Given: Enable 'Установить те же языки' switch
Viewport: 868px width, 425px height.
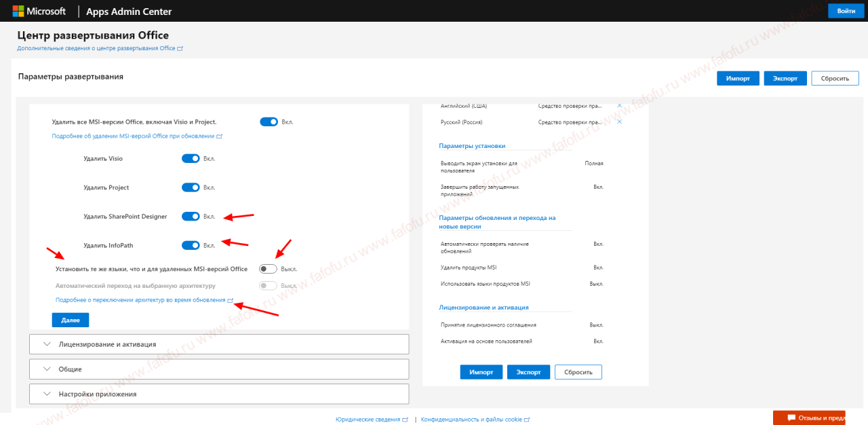Looking at the screenshot, I should 269,269.
